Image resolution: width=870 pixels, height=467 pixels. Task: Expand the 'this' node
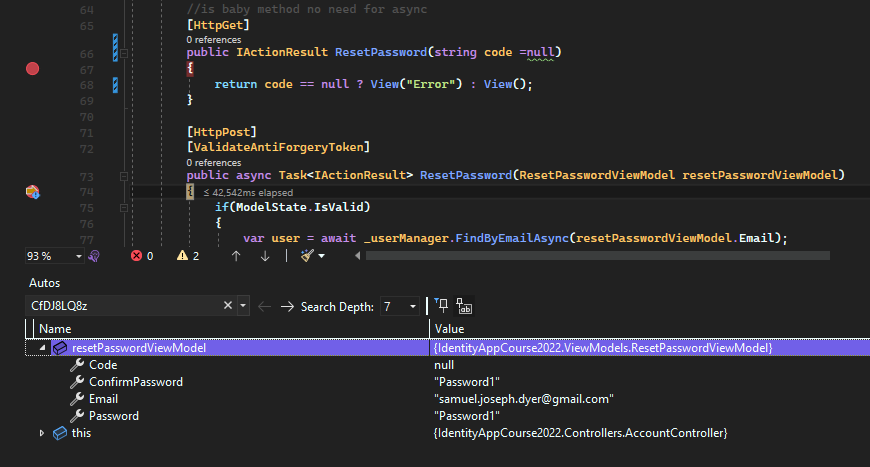point(42,433)
